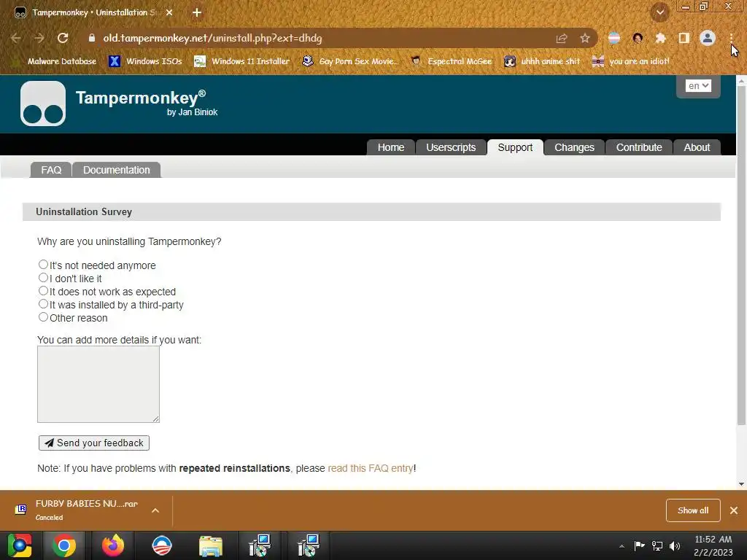Open the Windows Start button
The width and height of the screenshot is (747, 560).
click(x=20, y=545)
